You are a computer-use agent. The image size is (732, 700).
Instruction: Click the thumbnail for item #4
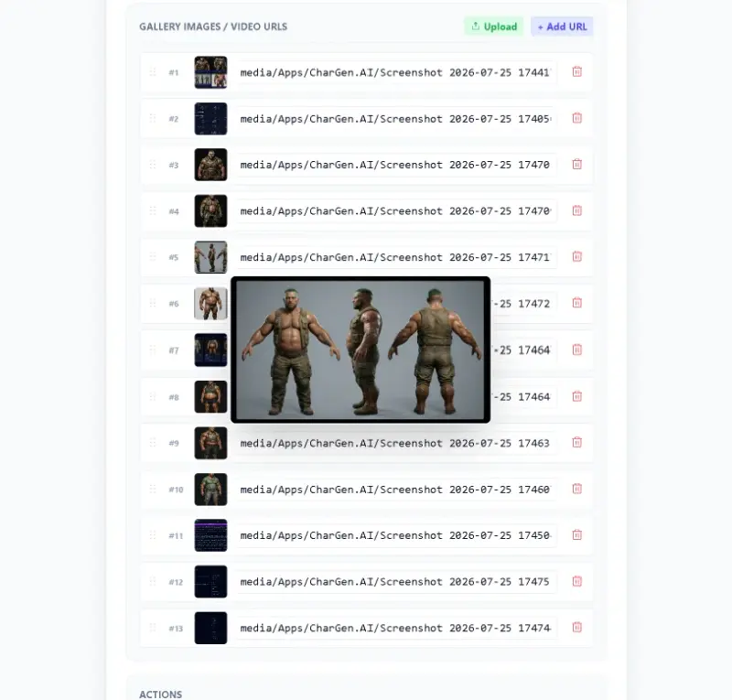click(x=210, y=210)
